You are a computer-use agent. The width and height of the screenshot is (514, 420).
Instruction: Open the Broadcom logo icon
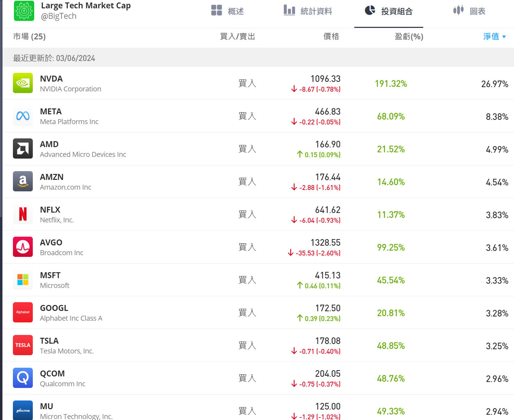(x=23, y=247)
